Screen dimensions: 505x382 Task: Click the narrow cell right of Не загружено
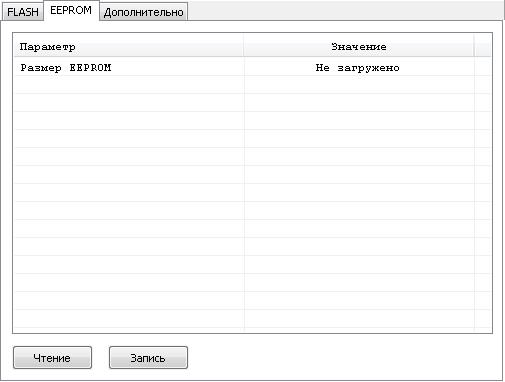482,68
